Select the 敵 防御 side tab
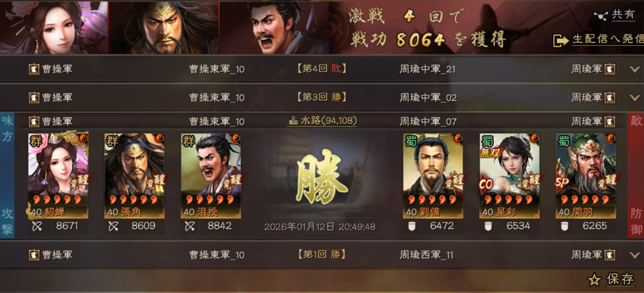This screenshot has width=644, height=293. click(x=636, y=175)
